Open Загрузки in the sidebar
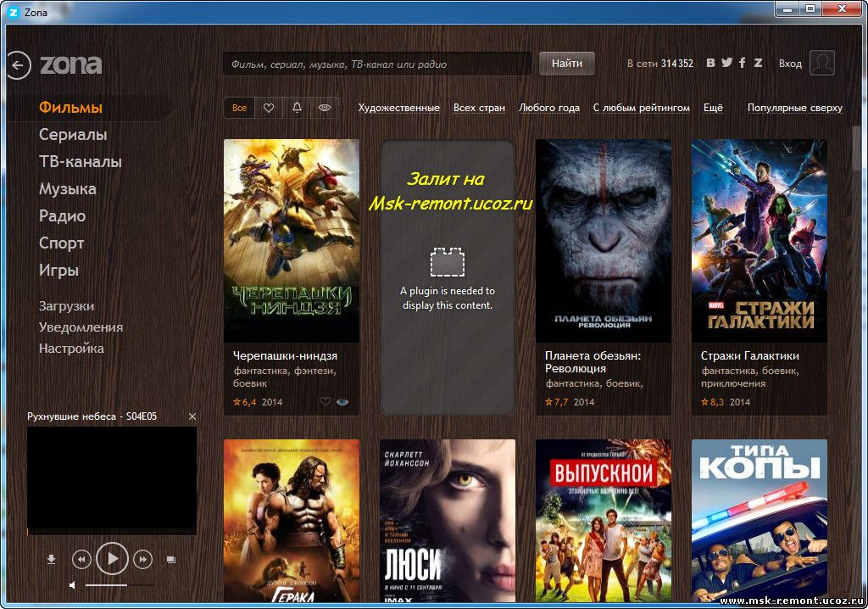 [66, 306]
